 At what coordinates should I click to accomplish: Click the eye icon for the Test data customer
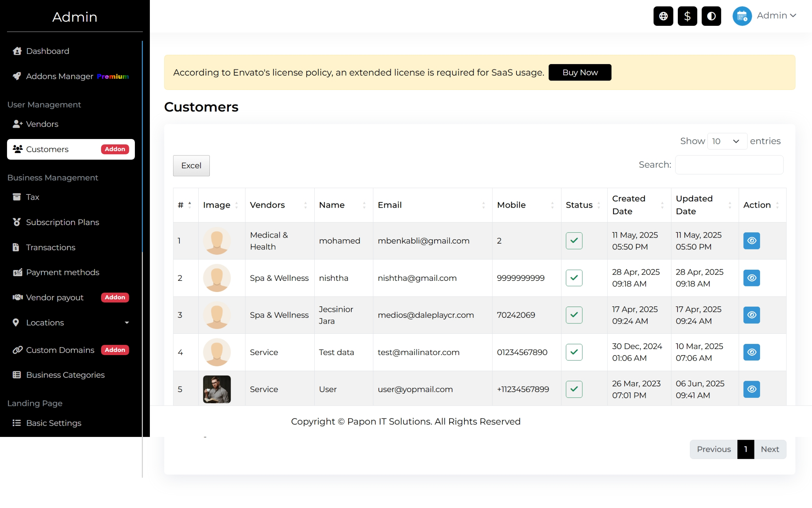pos(751,352)
